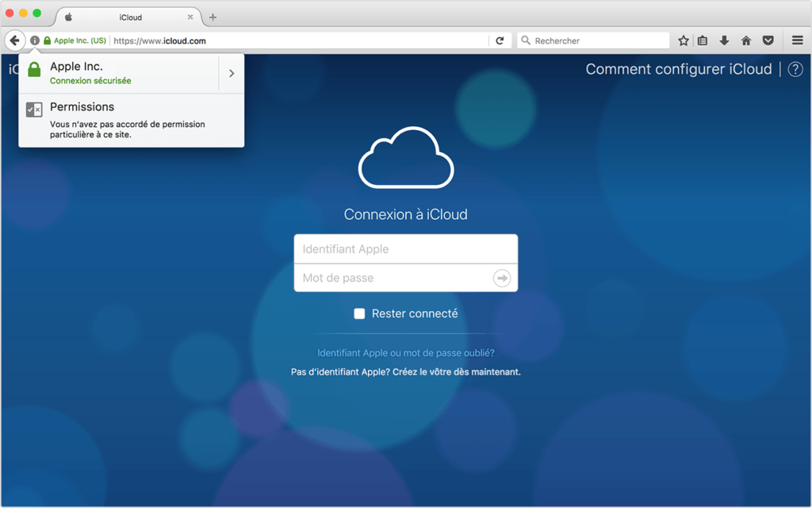Minimize the window with yellow button
Screen dimensions: 812x508
pyautogui.click(x=23, y=13)
